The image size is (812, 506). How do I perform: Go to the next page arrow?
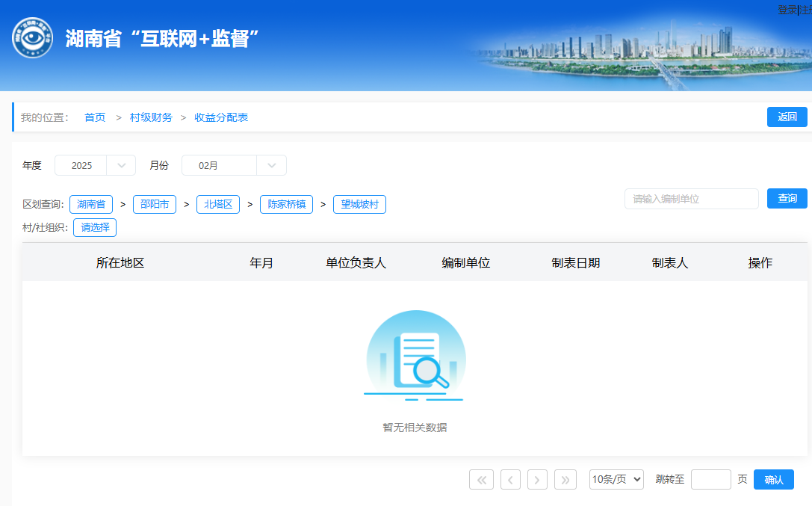(x=537, y=480)
